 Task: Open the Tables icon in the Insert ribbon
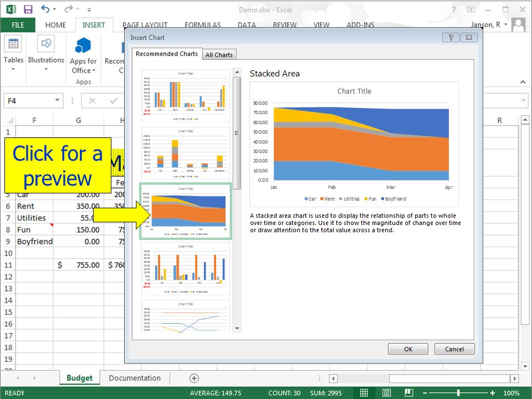pyautogui.click(x=13, y=43)
